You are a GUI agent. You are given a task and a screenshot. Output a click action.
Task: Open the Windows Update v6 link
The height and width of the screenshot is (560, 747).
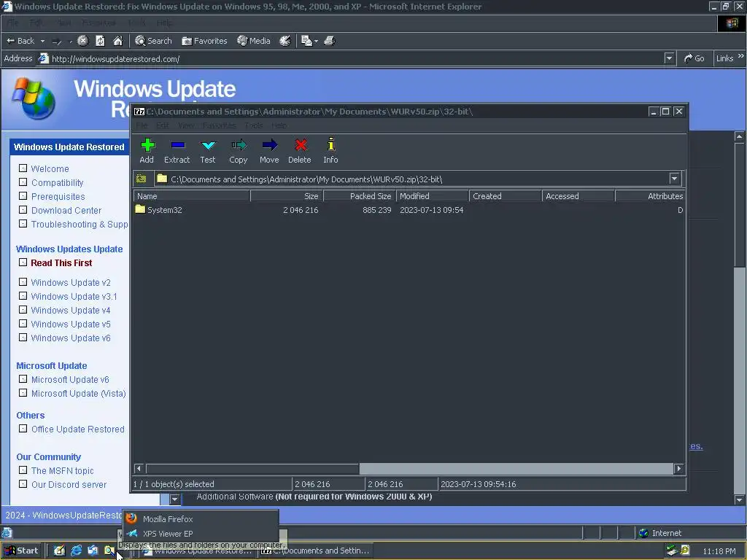click(71, 338)
